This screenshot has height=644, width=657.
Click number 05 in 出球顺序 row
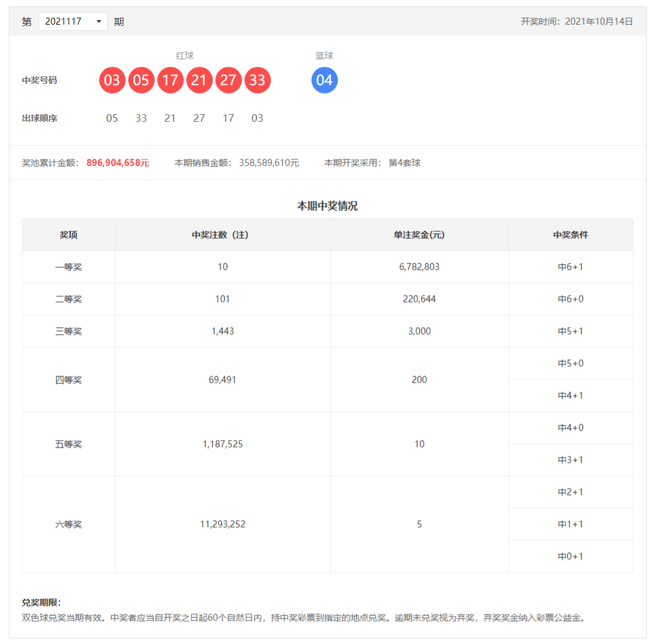112,118
